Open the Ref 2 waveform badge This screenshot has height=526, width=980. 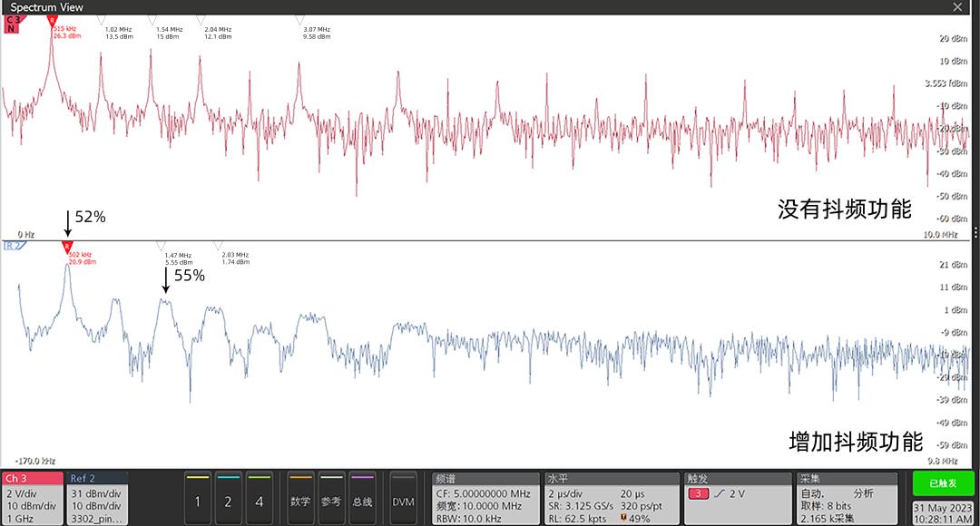click(97, 498)
